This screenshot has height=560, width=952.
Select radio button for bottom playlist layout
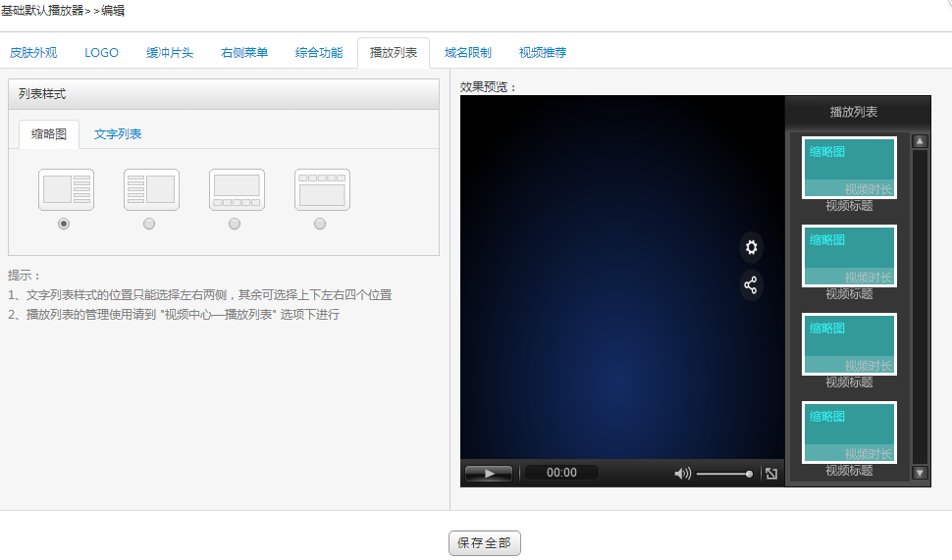point(235,224)
